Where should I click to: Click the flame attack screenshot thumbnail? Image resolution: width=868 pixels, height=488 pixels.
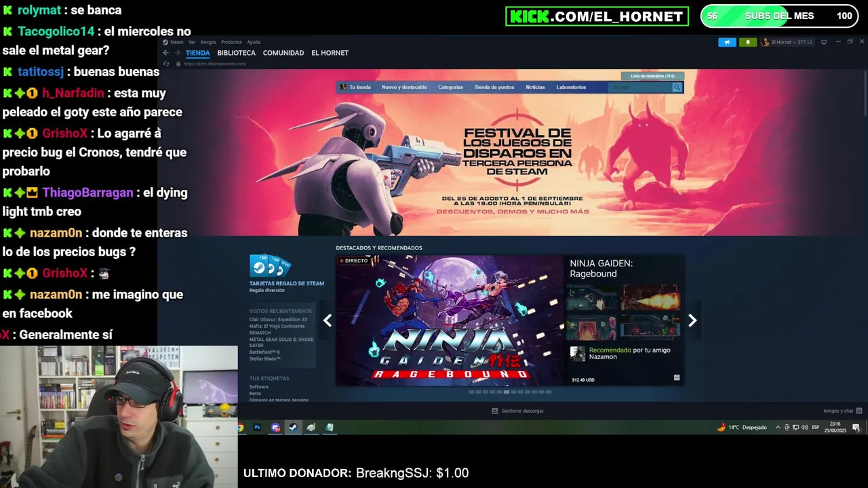(651, 297)
